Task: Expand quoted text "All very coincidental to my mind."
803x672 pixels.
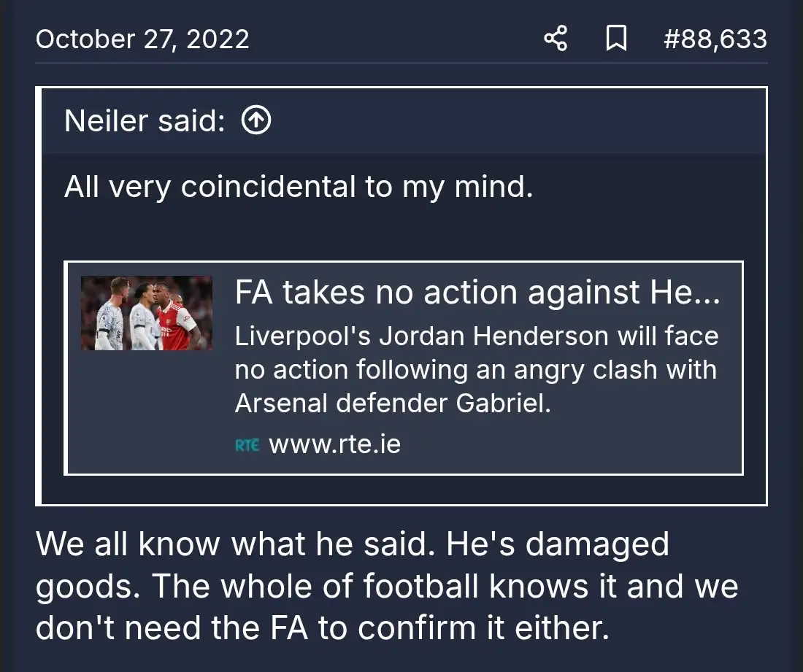Action: [299, 188]
